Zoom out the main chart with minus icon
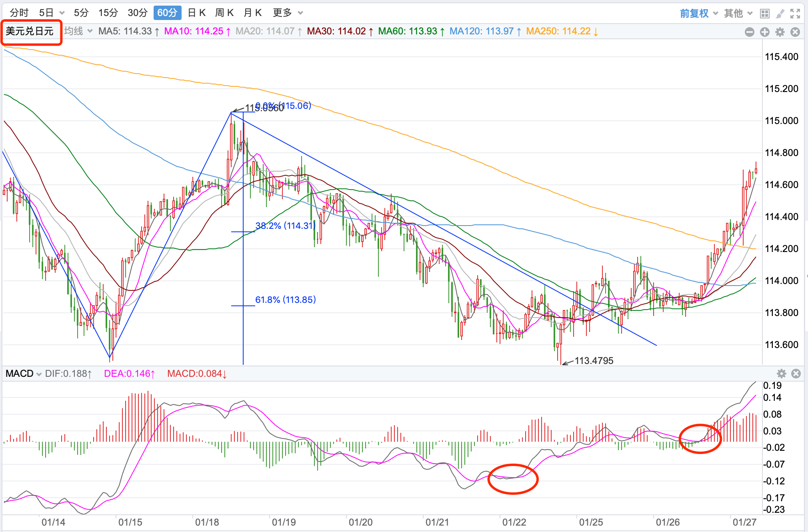The image size is (808, 532). pyautogui.click(x=750, y=32)
